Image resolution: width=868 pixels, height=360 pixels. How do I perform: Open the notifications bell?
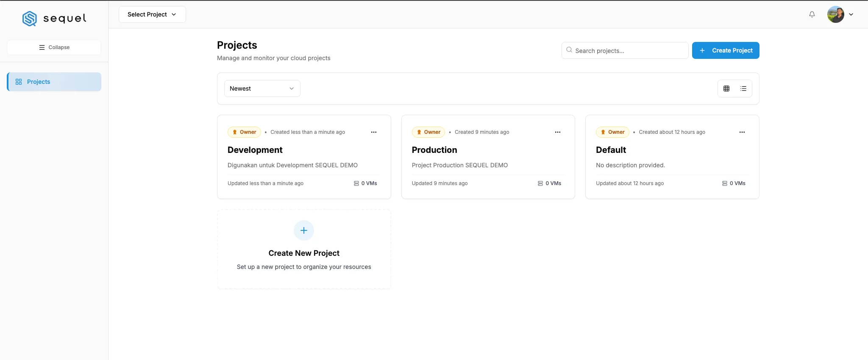[x=812, y=14]
